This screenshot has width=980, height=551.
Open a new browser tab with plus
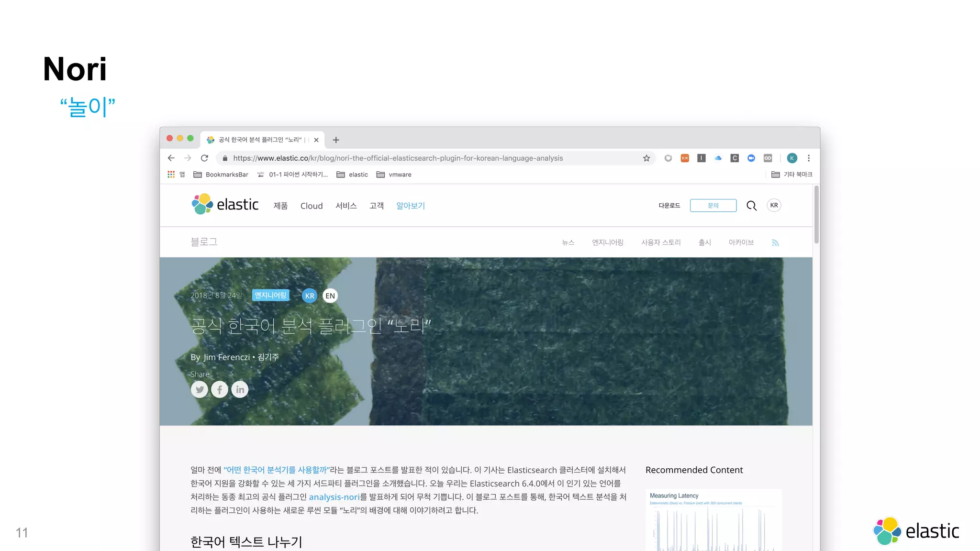[x=336, y=140]
